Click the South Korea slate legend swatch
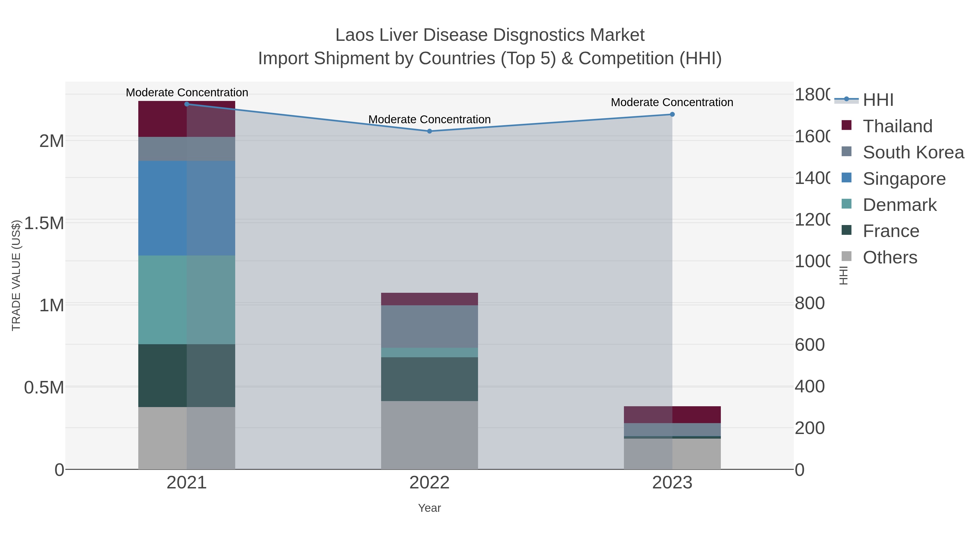 click(x=846, y=151)
